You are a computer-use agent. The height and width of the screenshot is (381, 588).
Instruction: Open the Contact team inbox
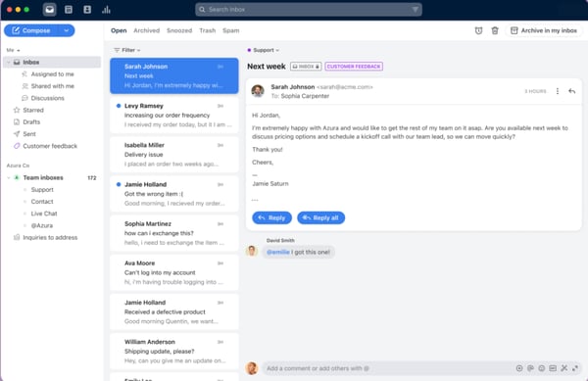pos(42,202)
